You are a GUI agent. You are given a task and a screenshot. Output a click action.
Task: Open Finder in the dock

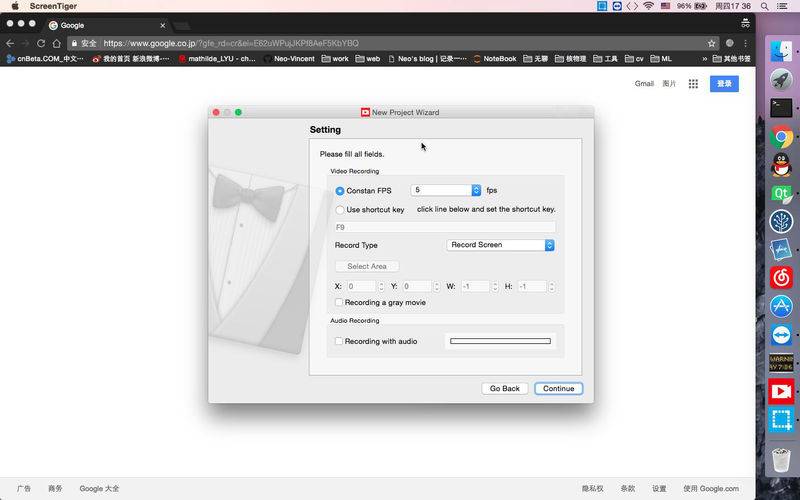[x=781, y=51]
